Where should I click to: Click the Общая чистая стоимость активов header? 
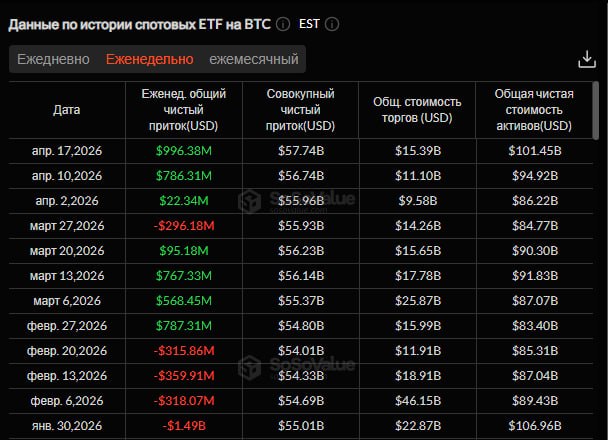(x=534, y=110)
